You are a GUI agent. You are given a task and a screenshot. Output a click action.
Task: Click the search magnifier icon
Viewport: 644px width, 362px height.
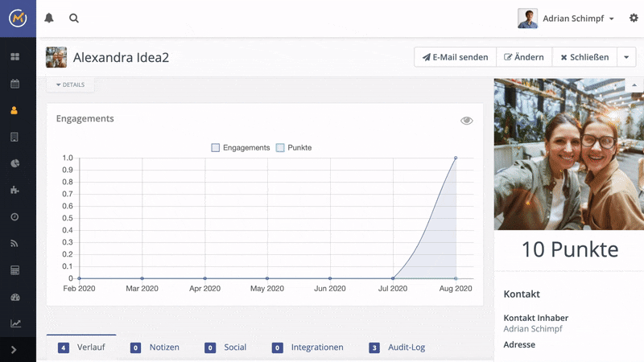[x=74, y=19]
